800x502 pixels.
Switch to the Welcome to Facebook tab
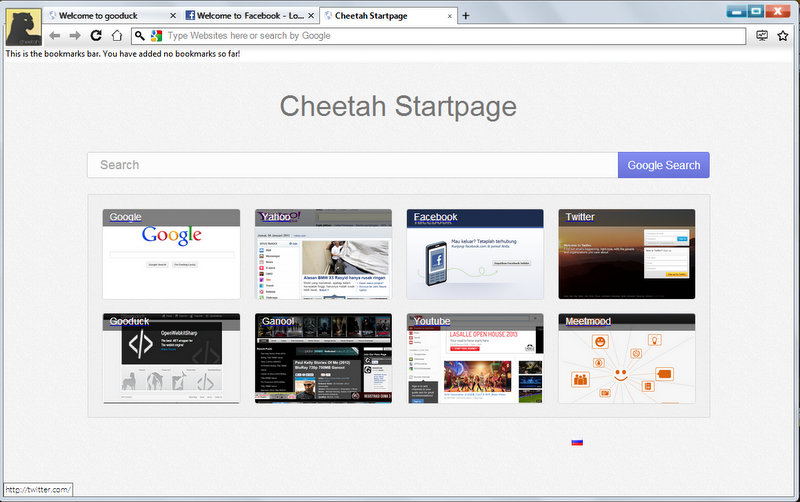click(250, 16)
